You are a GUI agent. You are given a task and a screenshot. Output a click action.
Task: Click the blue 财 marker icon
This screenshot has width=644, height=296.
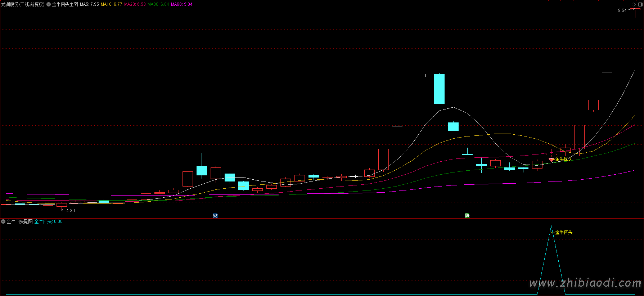click(x=215, y=216)
